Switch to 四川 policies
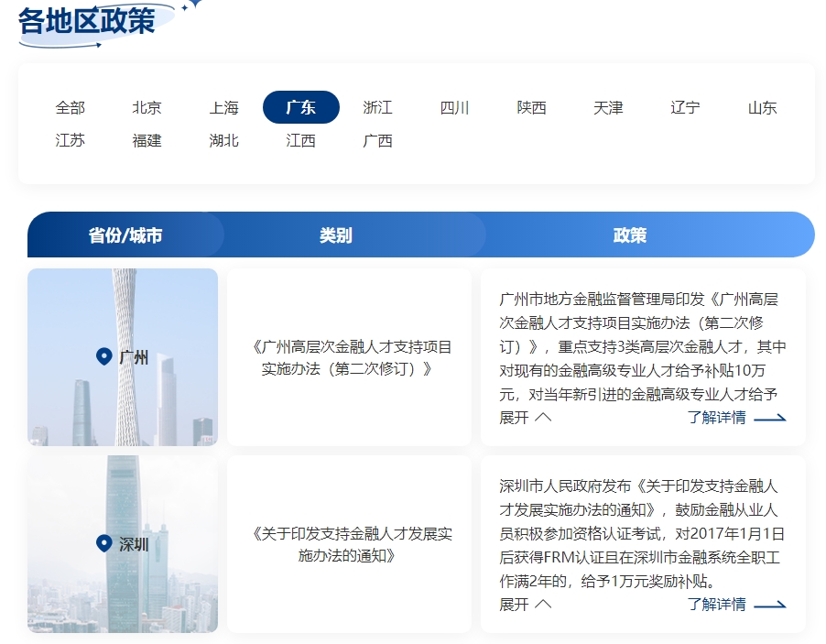The width and height of the screenshot is (826, 644). click(455, 107)
